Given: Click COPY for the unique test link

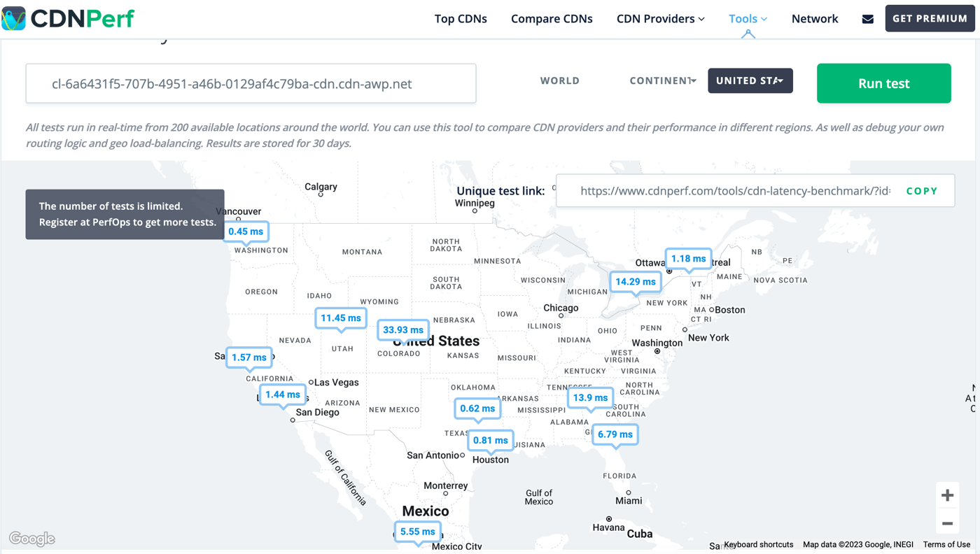Looking at the screenshot, I should click(922, 191).
